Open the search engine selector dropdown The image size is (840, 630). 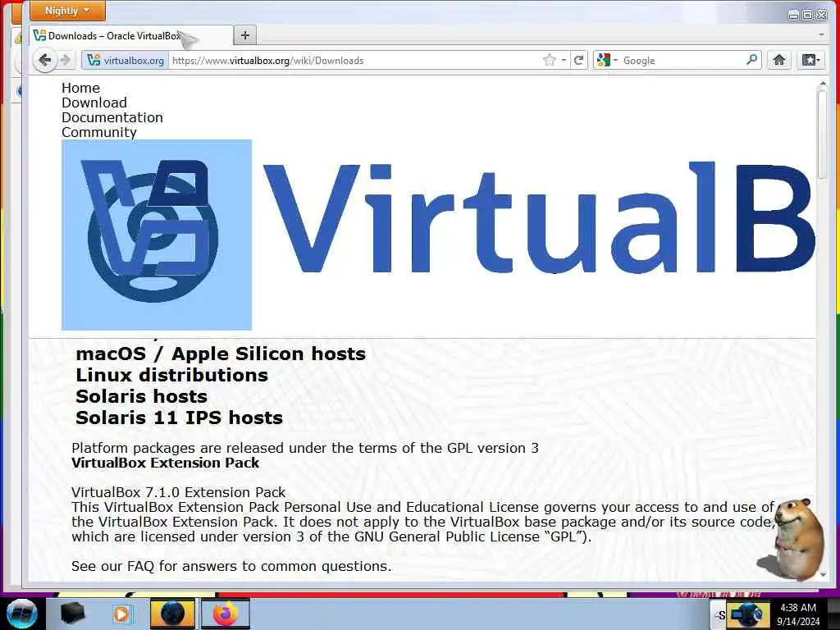[608, 61]
